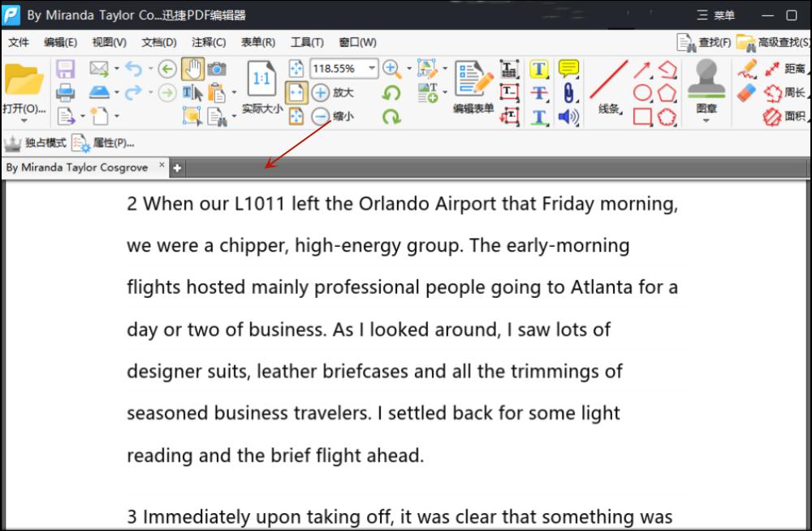Click the 属性(P)... properties button
The width and height of the screenshot is (812, 531).
point(103,143)
